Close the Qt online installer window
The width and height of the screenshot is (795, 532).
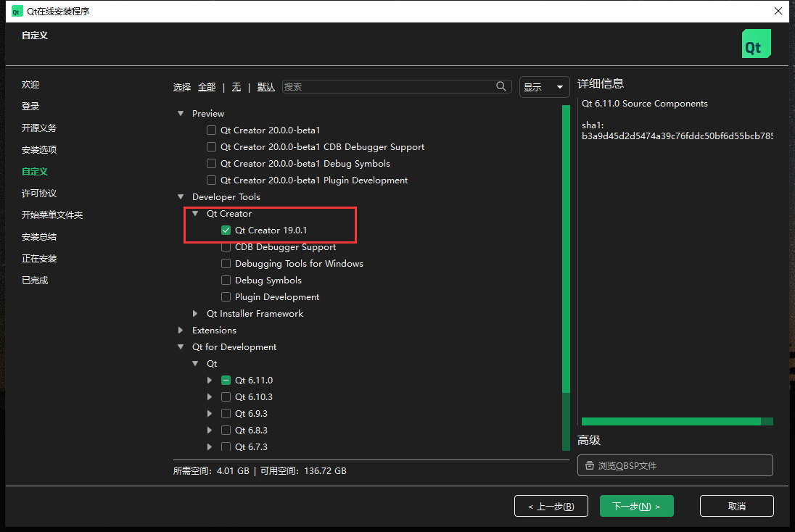pos(778,11)
